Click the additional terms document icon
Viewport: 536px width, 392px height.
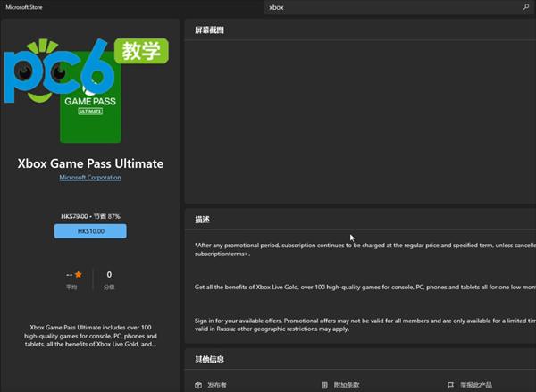click(324, 385)
